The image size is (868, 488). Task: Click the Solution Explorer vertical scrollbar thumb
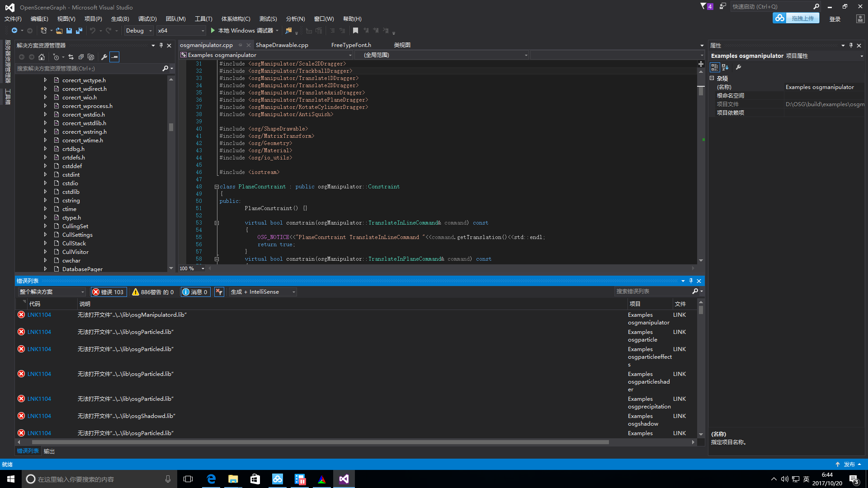point(171,127)
